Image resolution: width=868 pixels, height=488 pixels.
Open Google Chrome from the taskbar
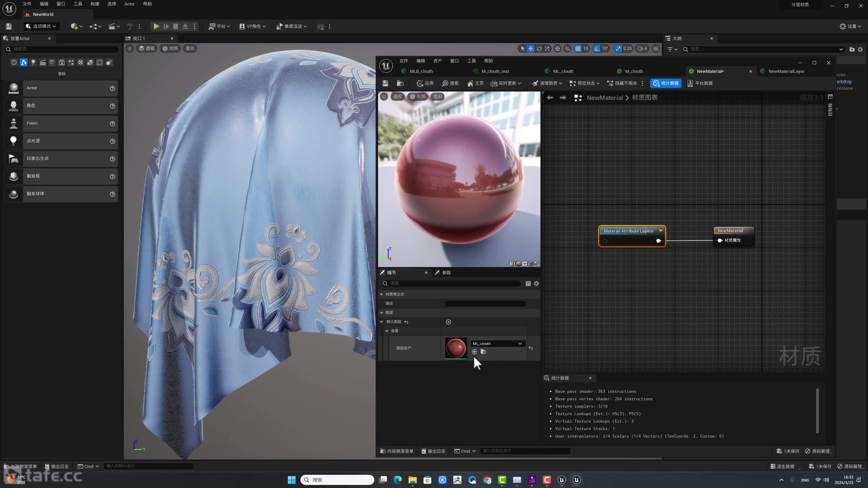487,480
